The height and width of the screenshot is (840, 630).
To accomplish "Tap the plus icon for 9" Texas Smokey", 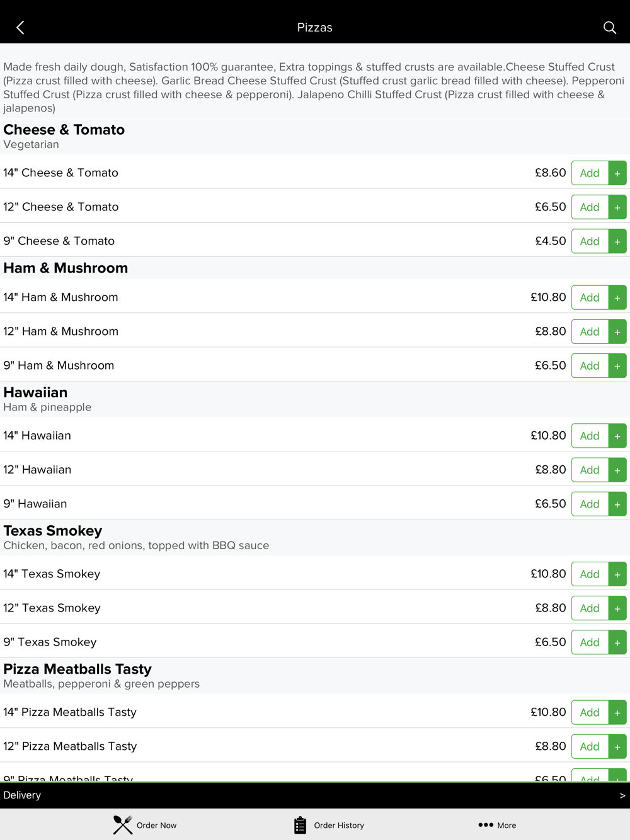I will click(x=617, y=642).
